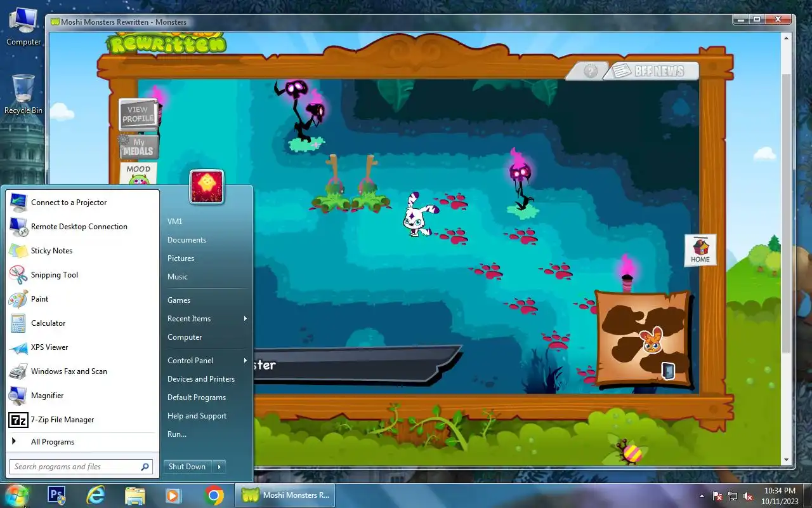Open View Profile sign
Viewport: 812px width, 508px height.
tap(138, 114)
